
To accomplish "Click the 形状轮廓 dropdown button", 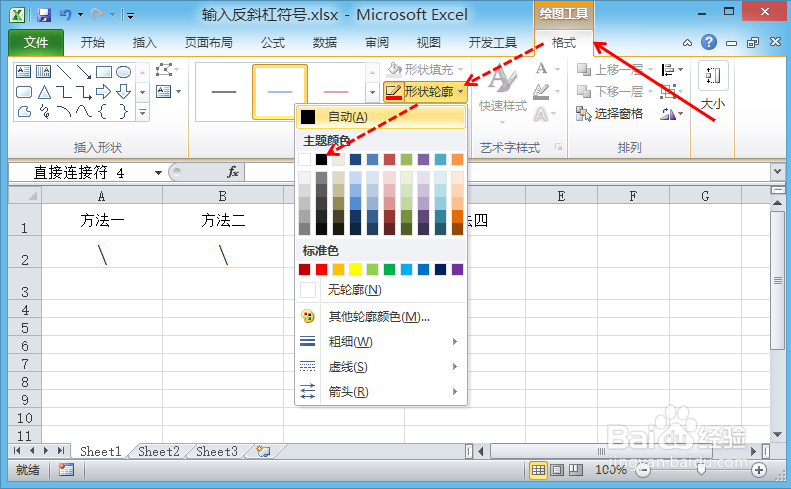I will point(425,92).
